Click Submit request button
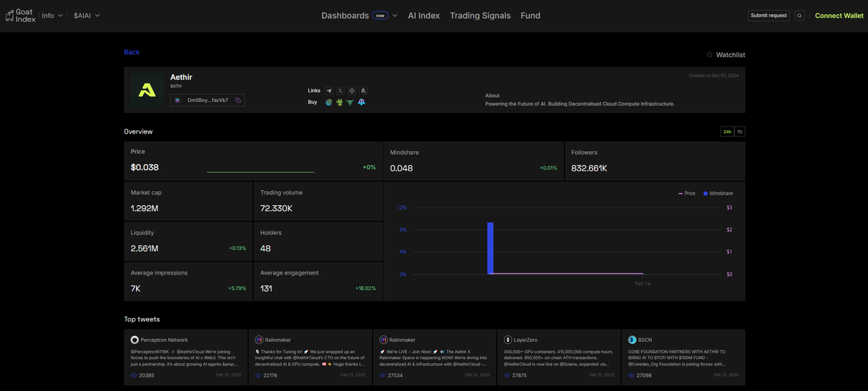 769,15
